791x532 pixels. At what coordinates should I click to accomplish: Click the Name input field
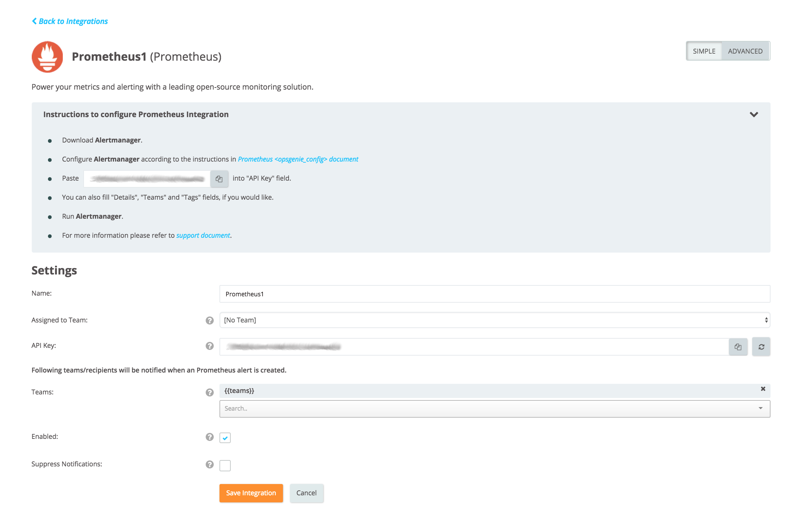click(x=494, y=294)
